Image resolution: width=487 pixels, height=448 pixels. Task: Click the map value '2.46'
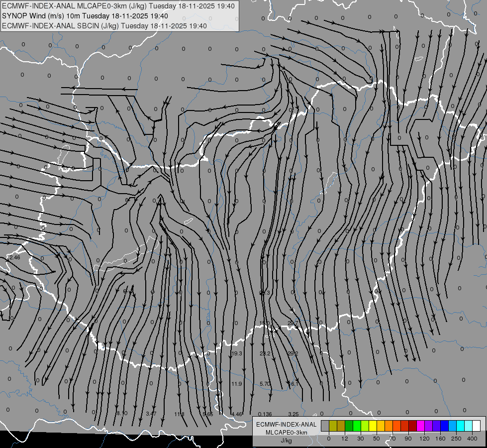[14, 257]
